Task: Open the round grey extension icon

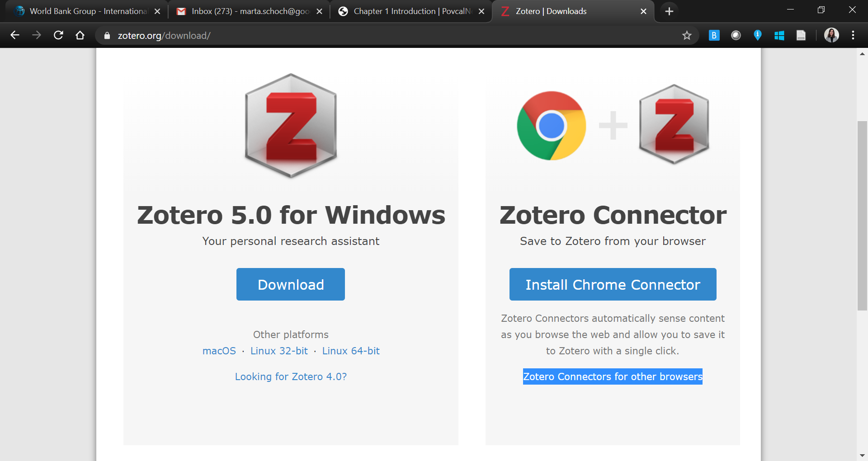Action: 736,35
